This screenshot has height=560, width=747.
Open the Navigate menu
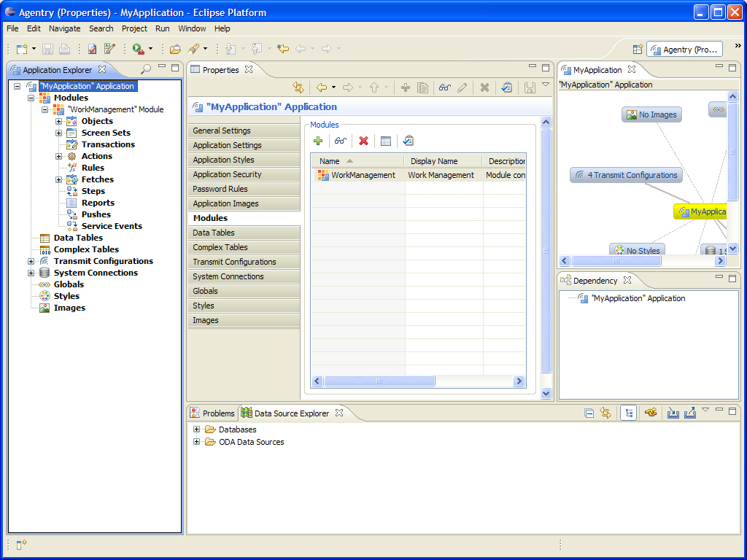65,28
